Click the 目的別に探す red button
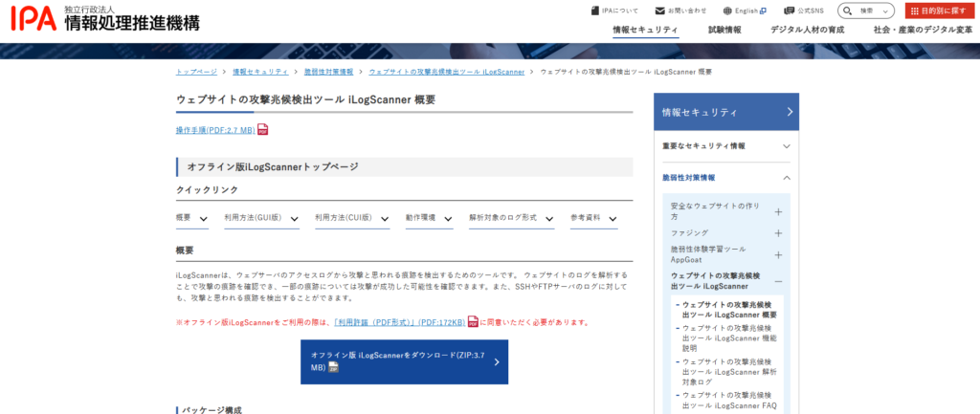This screenshot has height=414, width=980. (940, 11)
